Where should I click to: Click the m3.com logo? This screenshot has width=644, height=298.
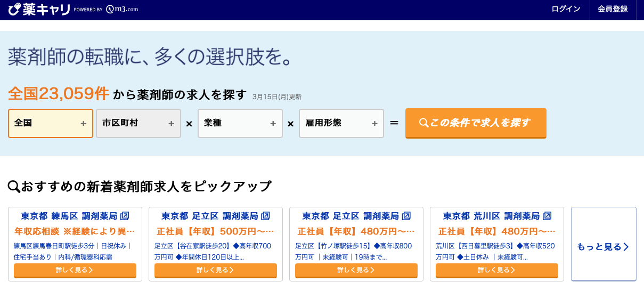[121, 9]
